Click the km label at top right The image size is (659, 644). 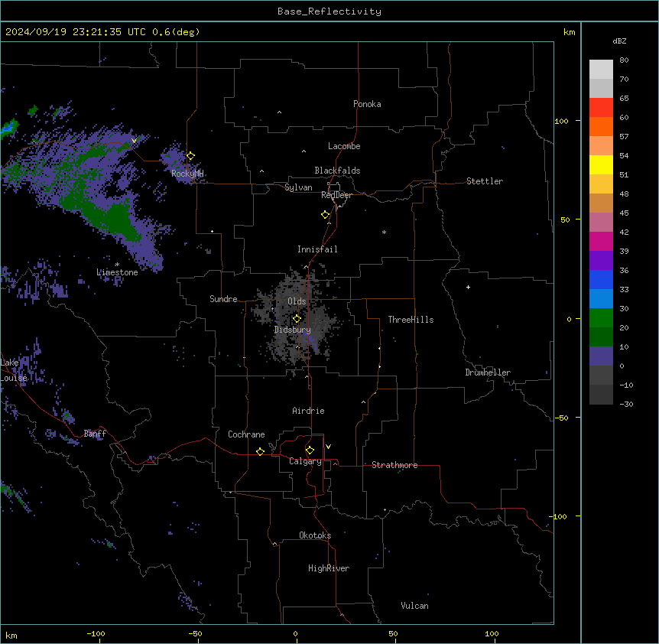coord(569,32)
